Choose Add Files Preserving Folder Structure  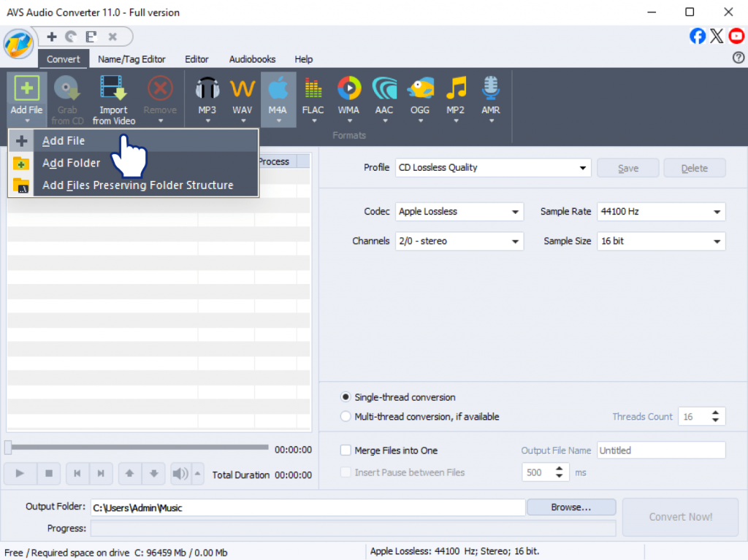134,185
